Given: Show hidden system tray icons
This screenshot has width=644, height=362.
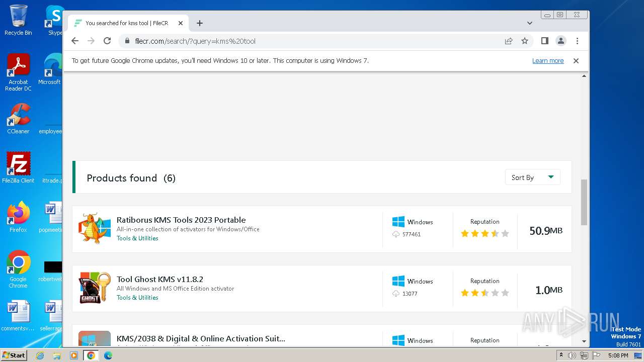Looking at the screenshot, I should tap(561, 355).
